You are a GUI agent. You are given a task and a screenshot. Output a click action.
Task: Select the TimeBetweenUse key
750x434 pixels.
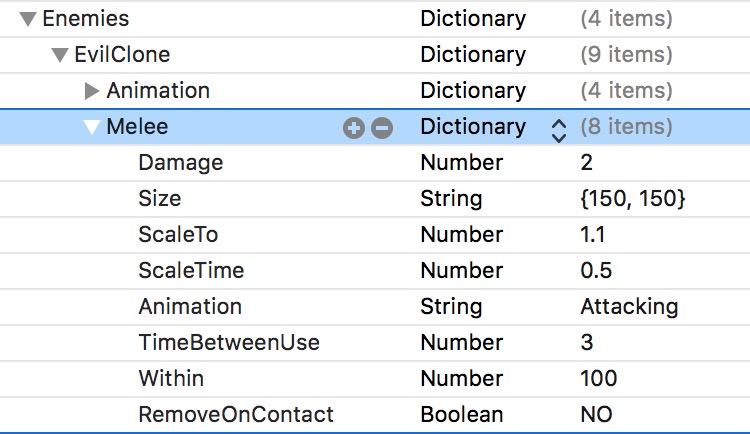229,343
